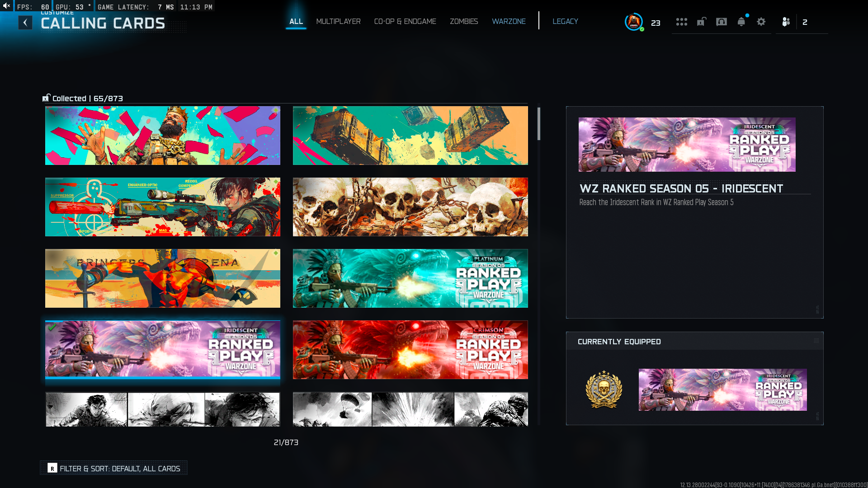This screenshot has height=488, width=868.
Task: Open the square badge icon left of the bell
Action: point(722,22)
